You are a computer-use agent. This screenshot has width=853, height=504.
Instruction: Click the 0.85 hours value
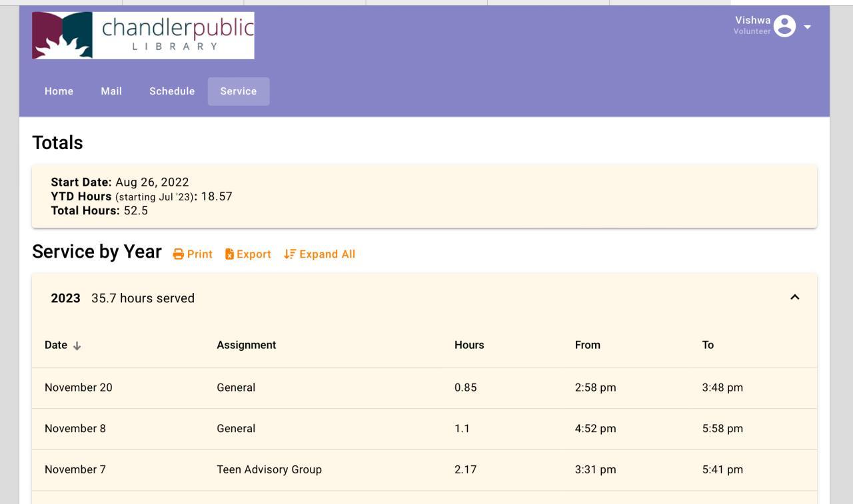tap(466, 387)
